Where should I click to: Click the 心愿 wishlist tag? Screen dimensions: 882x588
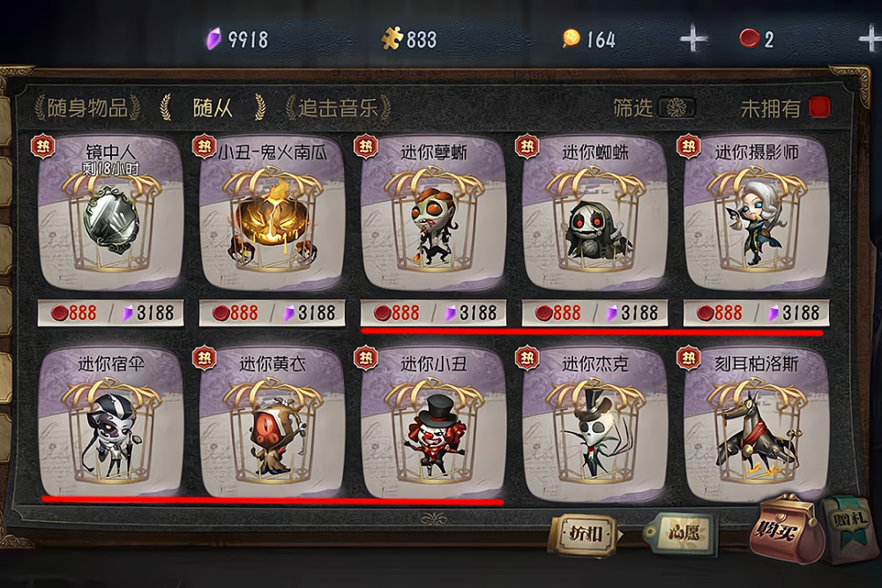point(682,532)
